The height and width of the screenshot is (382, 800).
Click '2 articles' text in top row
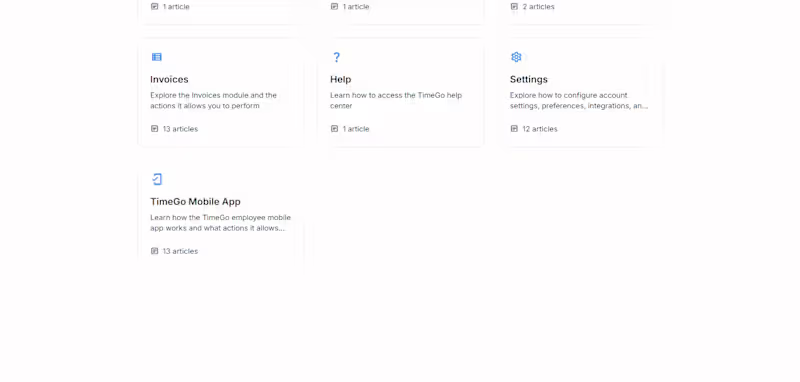538,7
